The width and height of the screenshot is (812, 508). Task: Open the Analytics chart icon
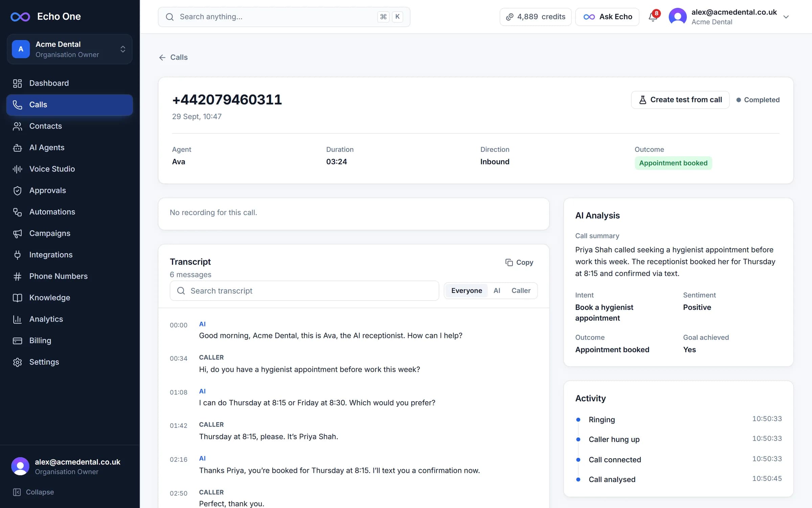tap(17, 319)
